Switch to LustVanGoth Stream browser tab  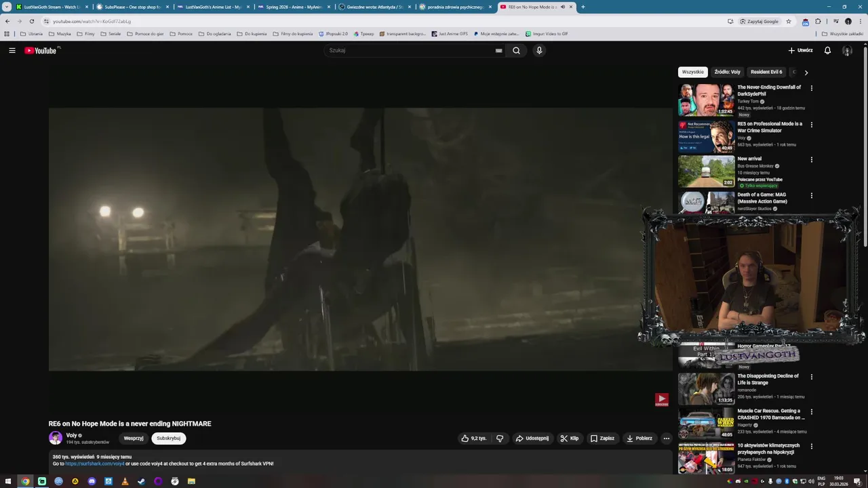tap(52, 7)
